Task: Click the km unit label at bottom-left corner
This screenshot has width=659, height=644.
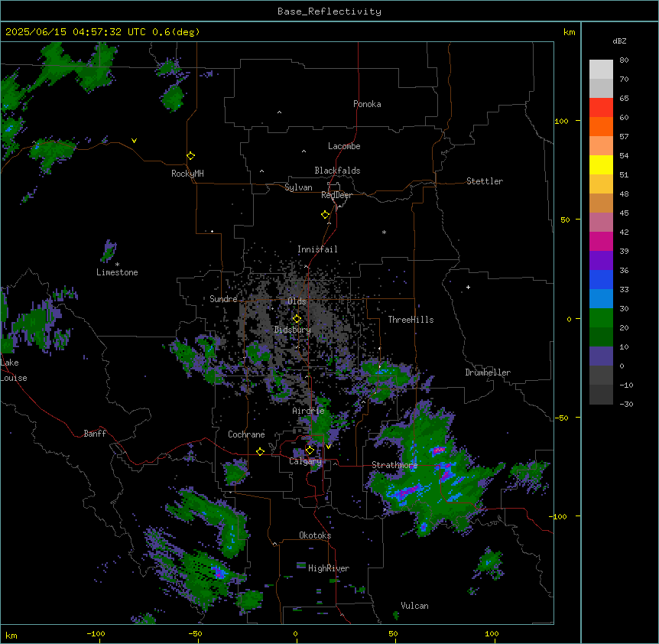Action: coord(11,635)
